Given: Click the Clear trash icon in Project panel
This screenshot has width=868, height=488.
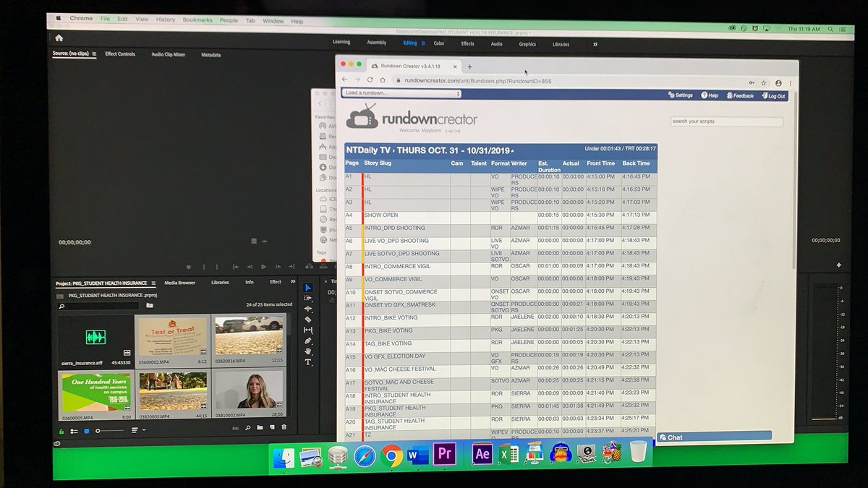Looking at the screenshot, I should point(284,427).
